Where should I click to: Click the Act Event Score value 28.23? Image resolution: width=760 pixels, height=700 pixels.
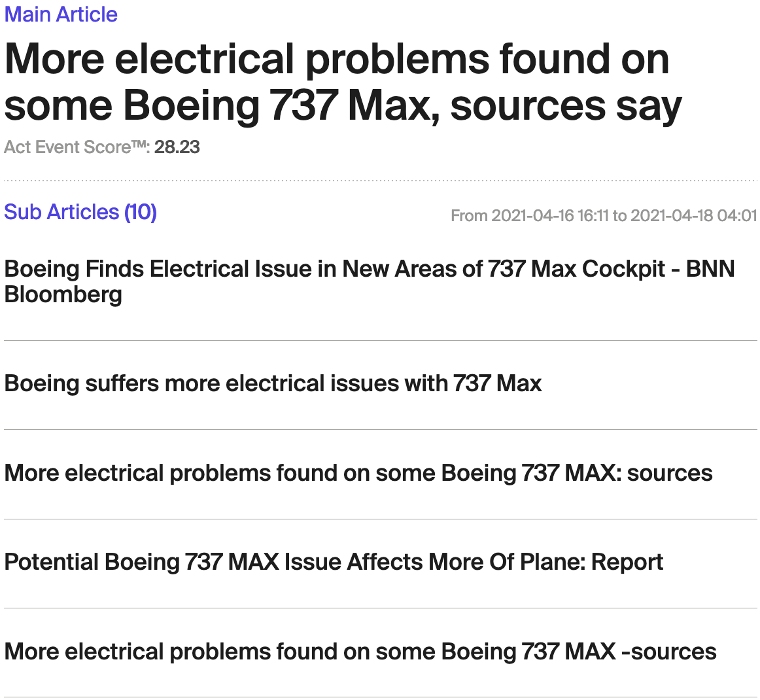pyautogui.click(x=177, y=147)
